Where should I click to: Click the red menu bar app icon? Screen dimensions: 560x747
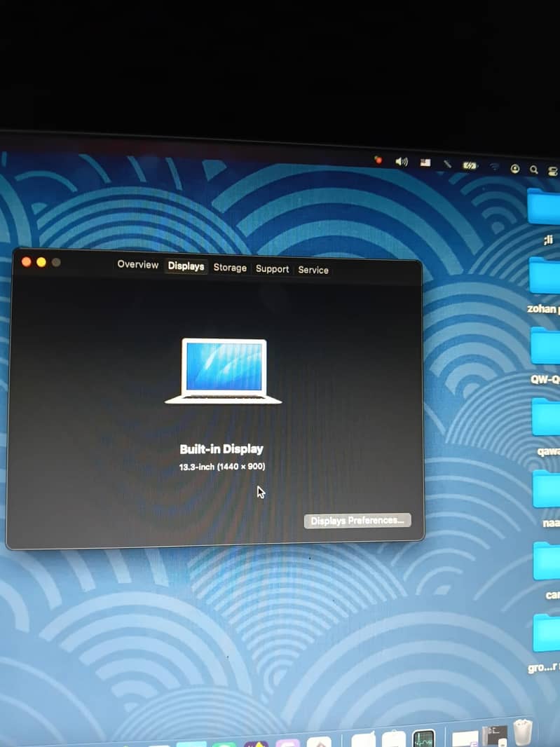click(x=378, y=160)
